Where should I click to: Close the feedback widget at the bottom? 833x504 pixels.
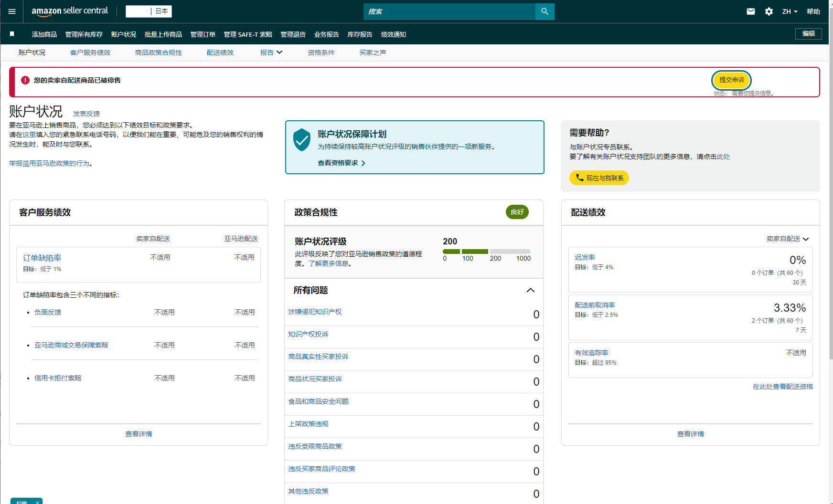point(37,502)
